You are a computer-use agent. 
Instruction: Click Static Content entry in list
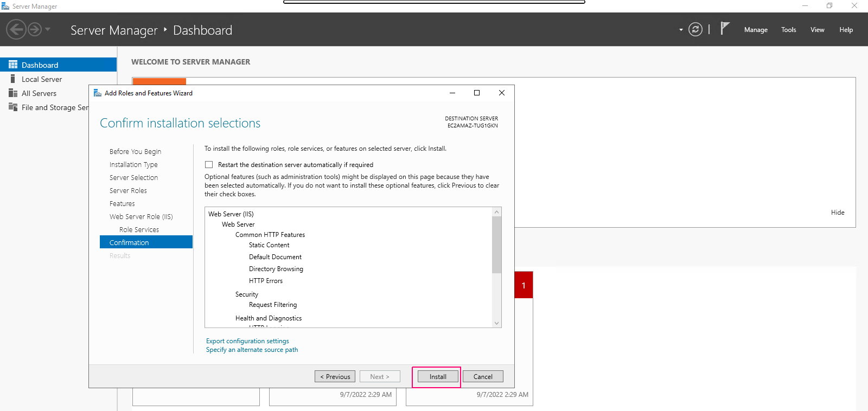click(269, 245)
